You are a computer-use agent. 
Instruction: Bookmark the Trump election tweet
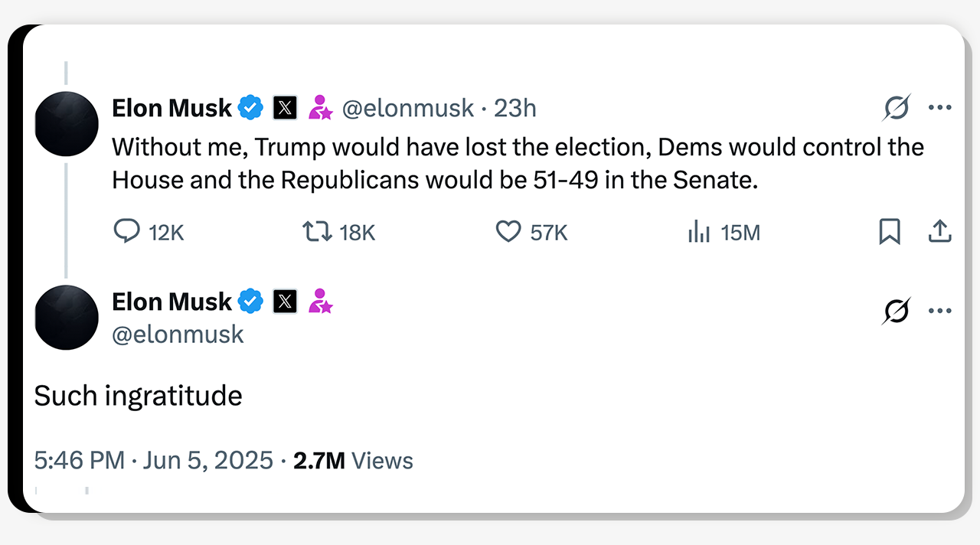click(890, 231)
